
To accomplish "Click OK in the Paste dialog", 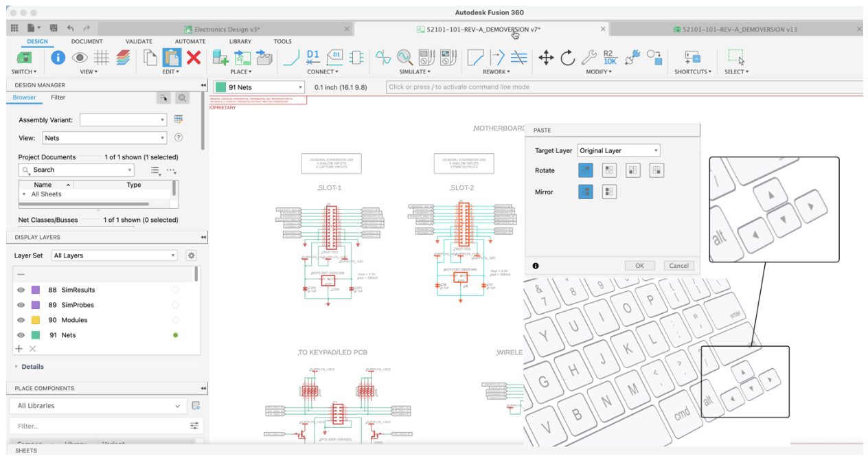I will click(x=639, y=266).
